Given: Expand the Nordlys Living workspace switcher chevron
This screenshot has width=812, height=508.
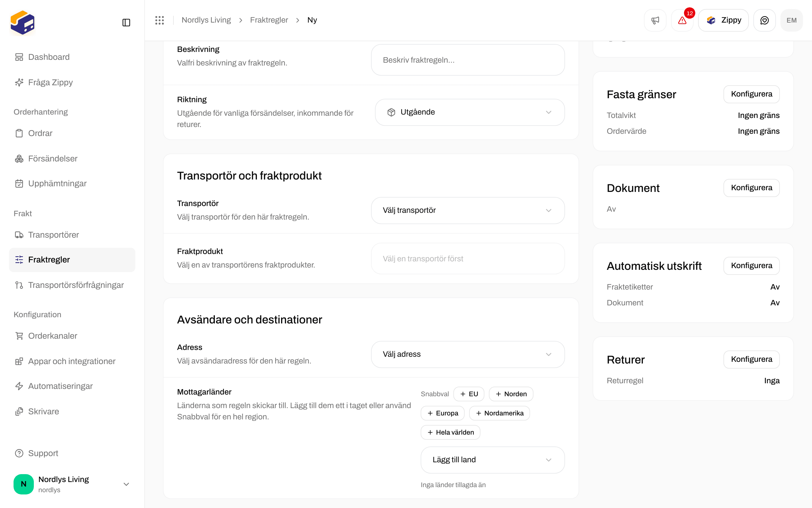Looking at the screenshot, I should 126,484.
